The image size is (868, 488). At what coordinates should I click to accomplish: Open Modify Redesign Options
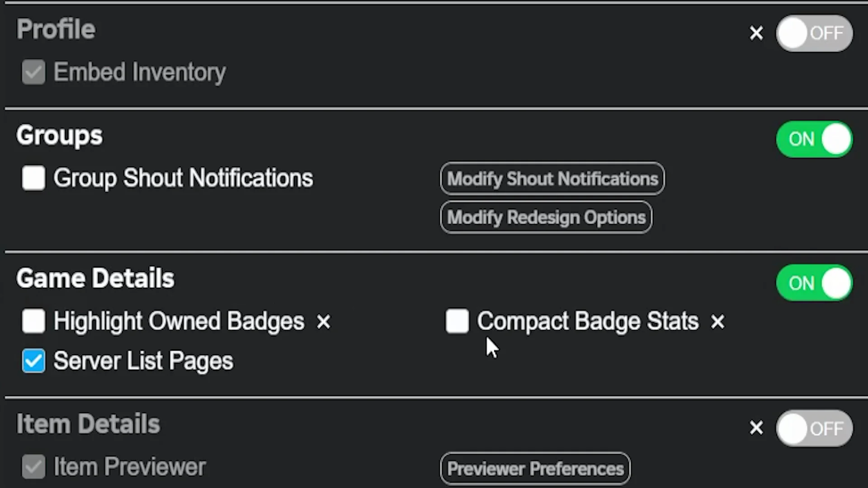[x=546, y=217]
